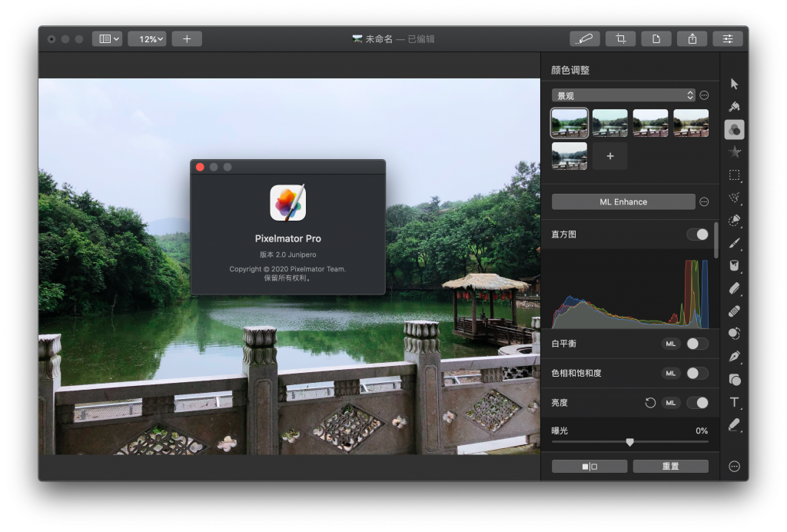
Task: Click ML button for 白平衡
Action: [x=670, y=344]
